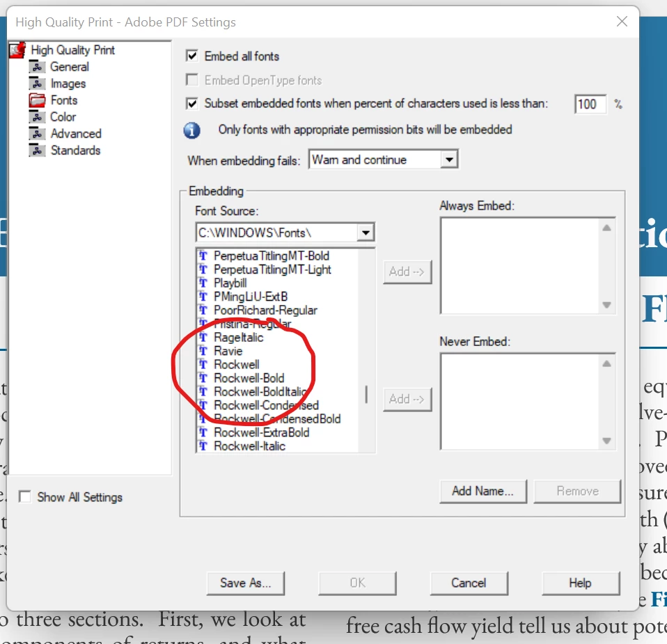Image resolution: width=667 pixels, height=644 pixels.
Task: Click the Remove button
Action: (577, 492)
